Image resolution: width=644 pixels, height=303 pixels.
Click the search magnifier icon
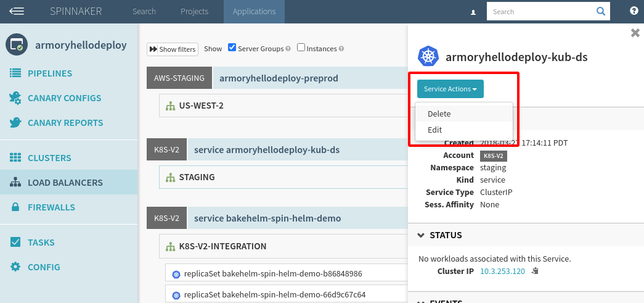[x=600, y=11]
